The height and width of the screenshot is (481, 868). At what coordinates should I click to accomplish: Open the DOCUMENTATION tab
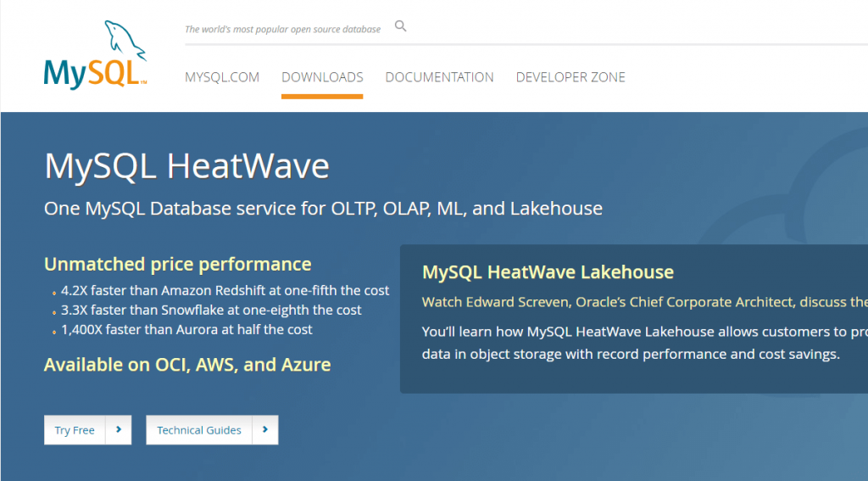(440, 77)
